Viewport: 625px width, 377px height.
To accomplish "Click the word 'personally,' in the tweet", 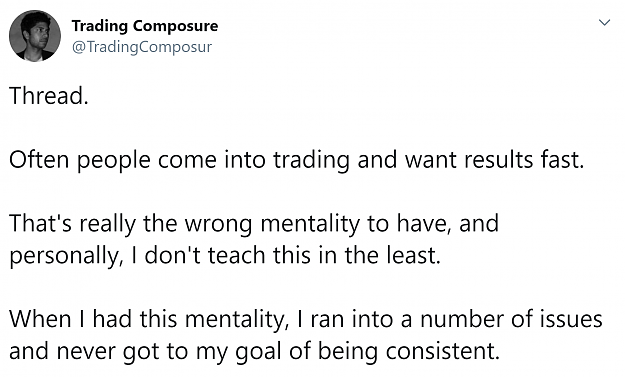I will (65, 257).
